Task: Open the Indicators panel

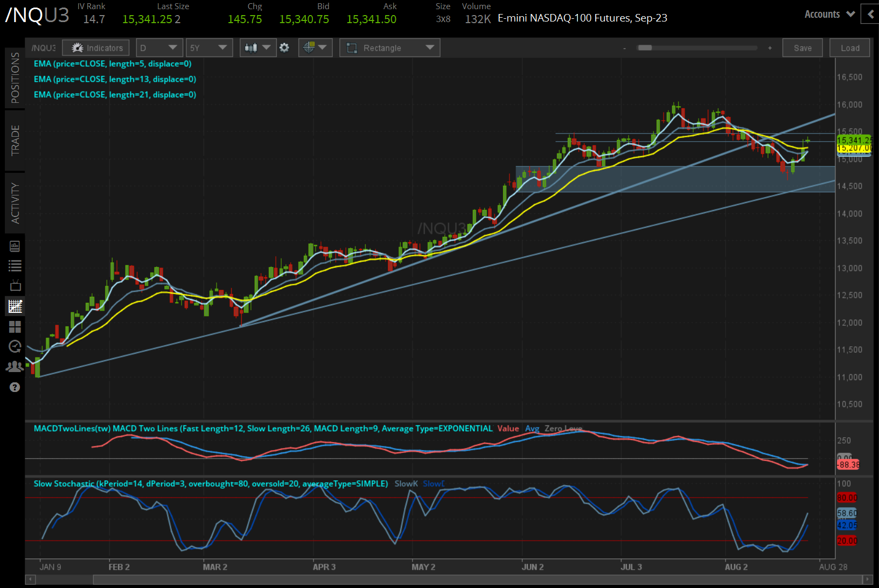Action: 96,48
